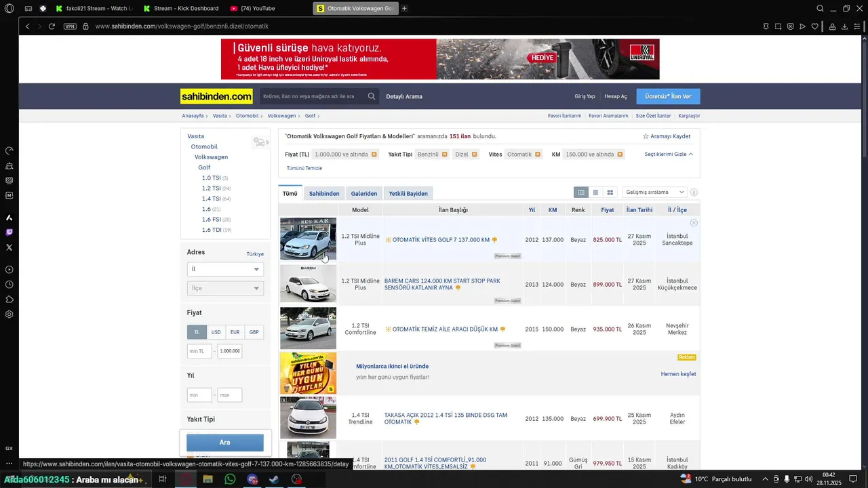Click the sahibinden keyword search field
868x488 pixels.
313,96
